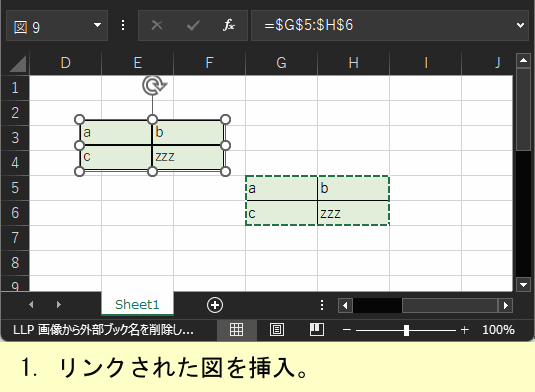Viewport: 535px width, 392px height.
Task: Go to previous sheet tab arrow
Action: coord(31,304)
